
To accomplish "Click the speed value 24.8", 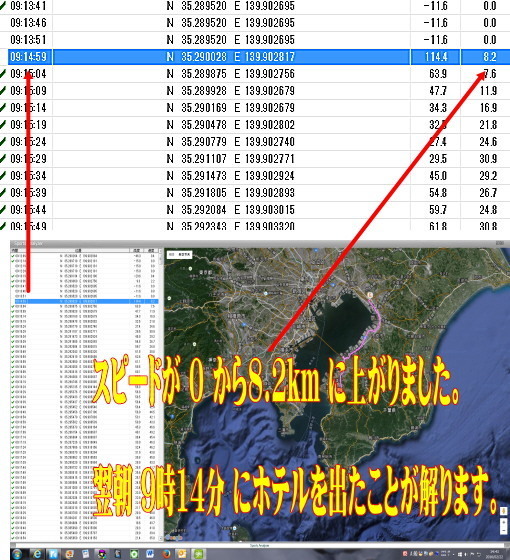I will 488,209.
